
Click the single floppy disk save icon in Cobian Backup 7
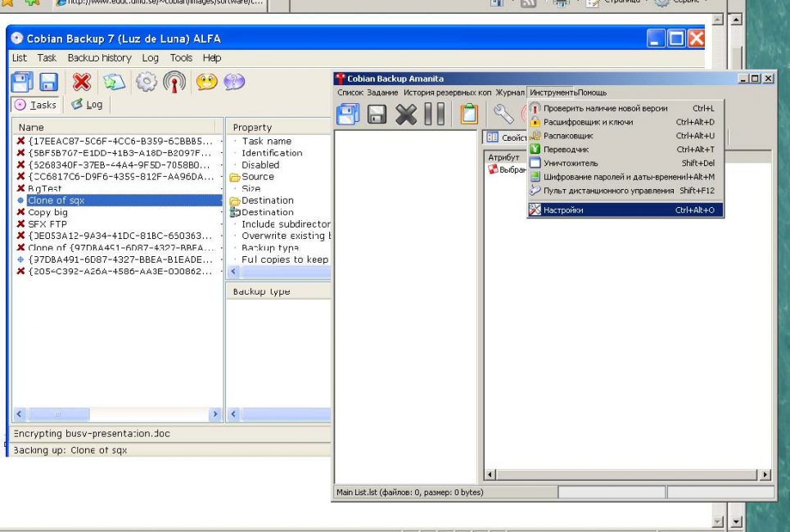click(49, 82)
